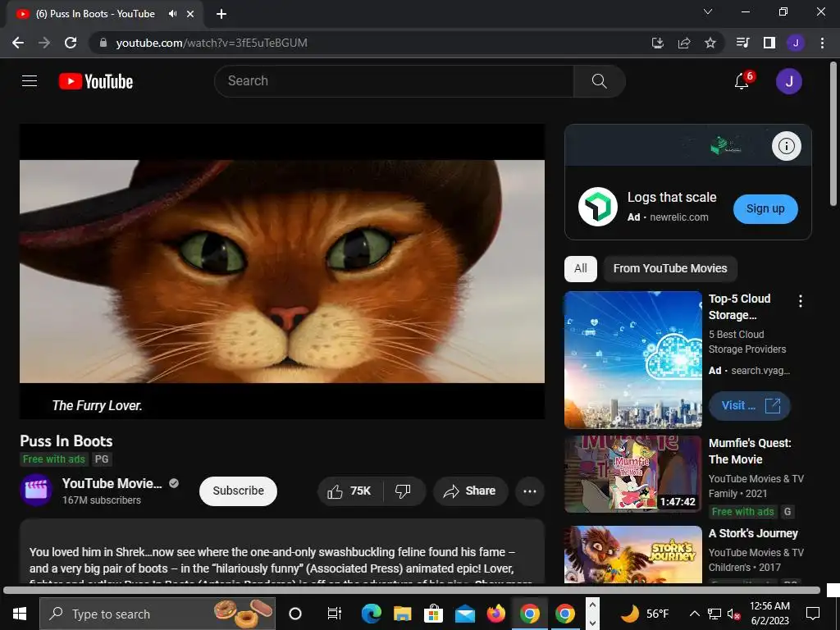Open the Chrome tab search dropdown arrow
Screen dimensions: 840x630
[708, 11]
